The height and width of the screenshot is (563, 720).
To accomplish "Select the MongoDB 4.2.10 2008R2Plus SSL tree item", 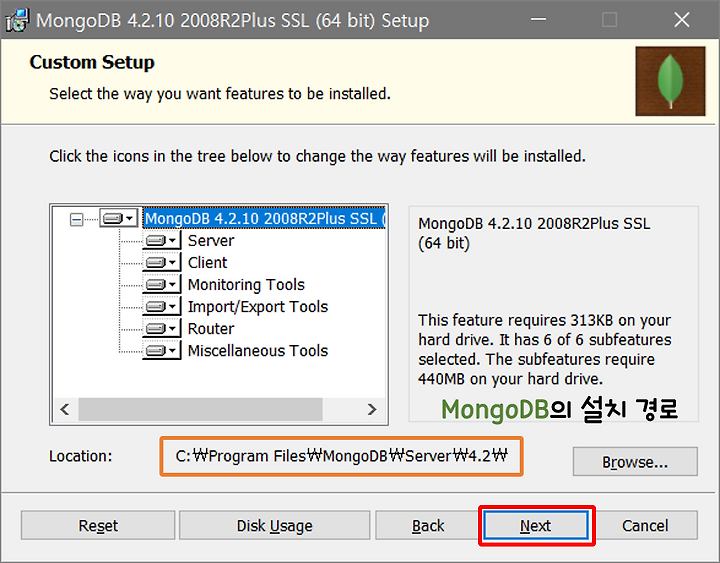I will point(264,219).
